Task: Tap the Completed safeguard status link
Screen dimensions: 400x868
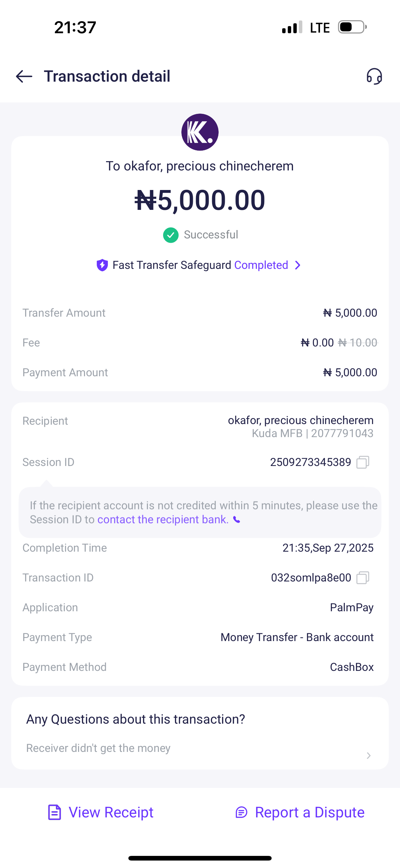Action: click(261, 265)
